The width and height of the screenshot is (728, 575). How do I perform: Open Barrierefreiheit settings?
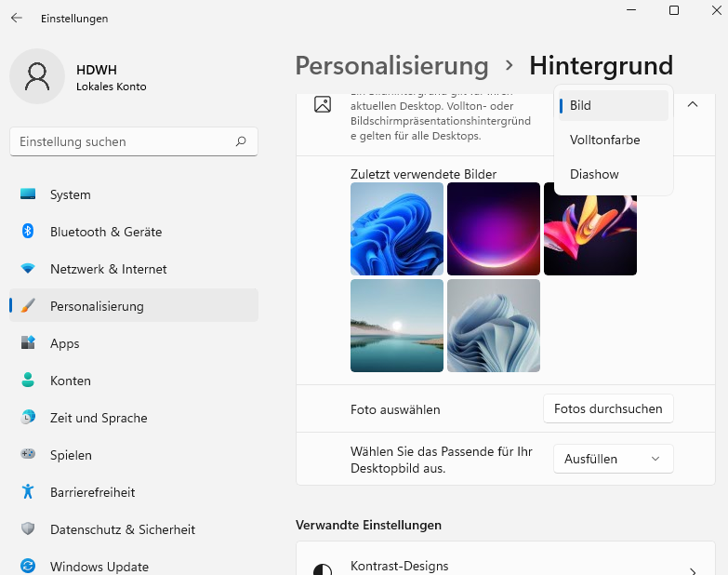134,491
